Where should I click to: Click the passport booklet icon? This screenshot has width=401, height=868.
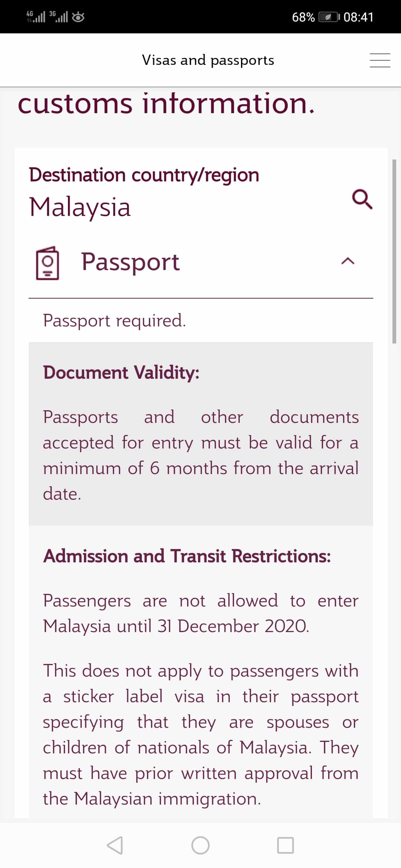(x=47, y=263)
